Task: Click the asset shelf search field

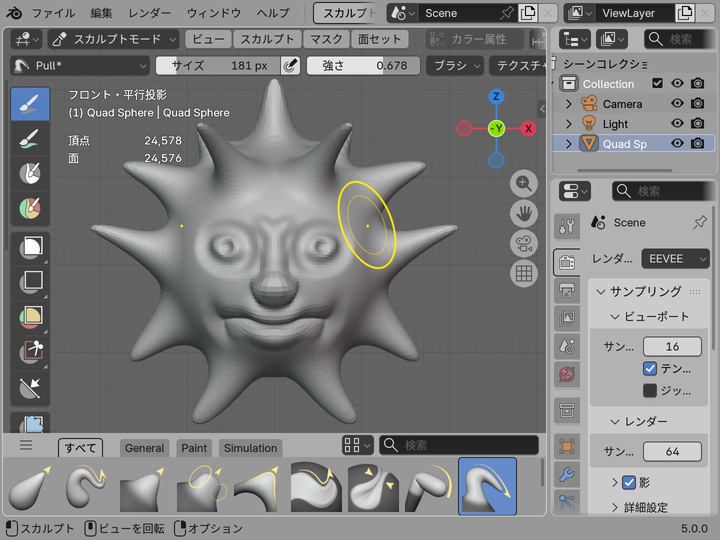Action: [459, 445]
